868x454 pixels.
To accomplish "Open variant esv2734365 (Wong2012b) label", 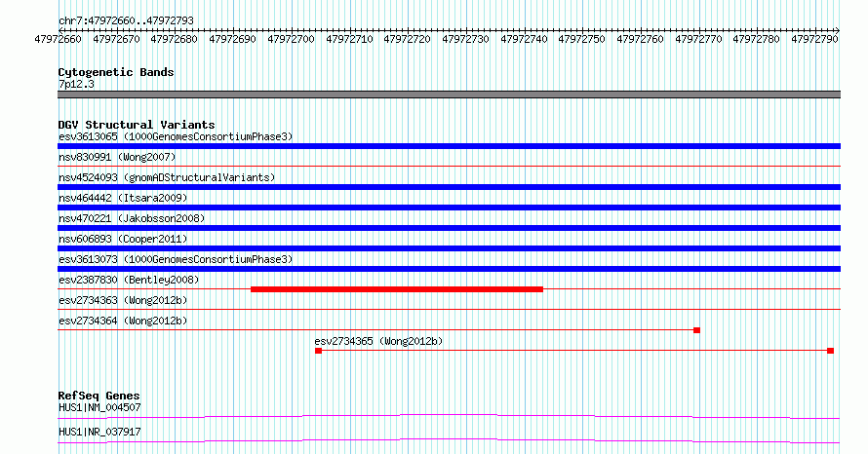I will tap(378, 341).
